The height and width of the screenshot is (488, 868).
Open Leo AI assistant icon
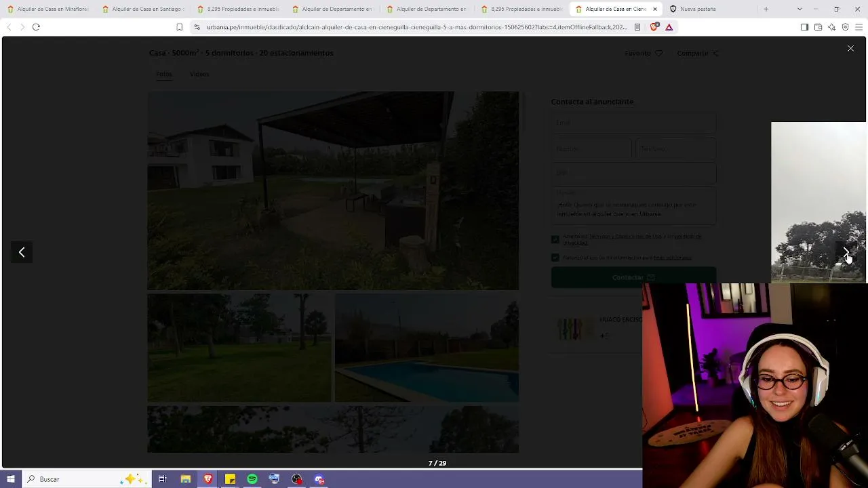pyautogui.click(x=831, y=27)
